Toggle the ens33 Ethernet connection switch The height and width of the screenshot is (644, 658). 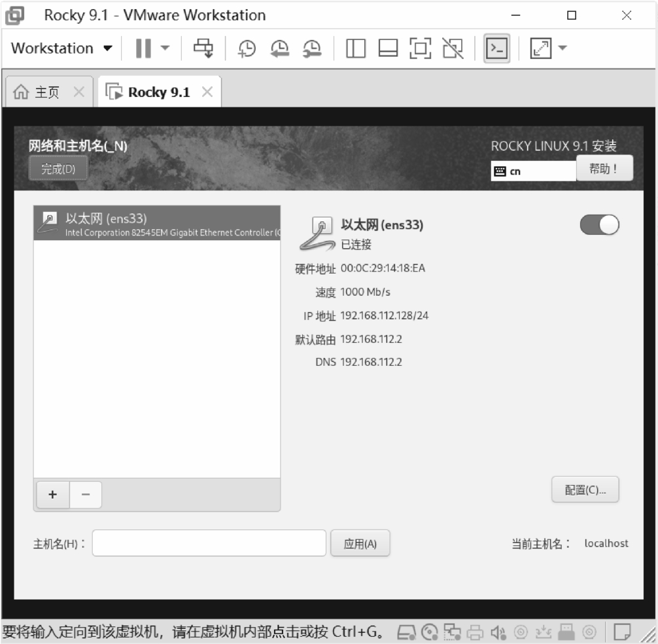point(599,225)
